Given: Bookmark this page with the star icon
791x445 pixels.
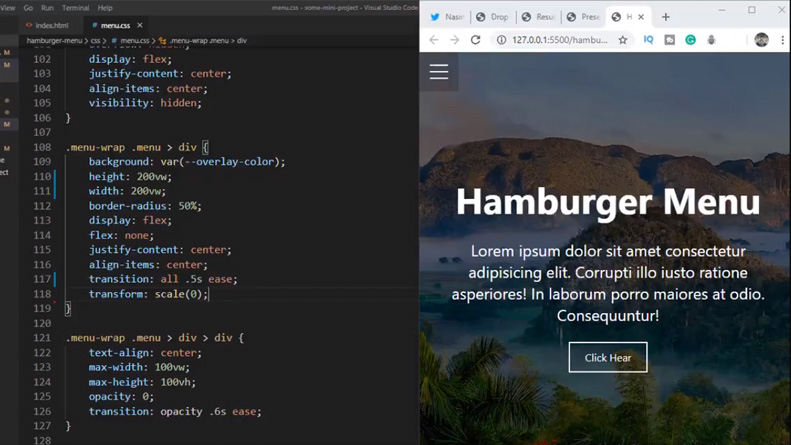Looking at the screenshot, I should coord(623,40).
